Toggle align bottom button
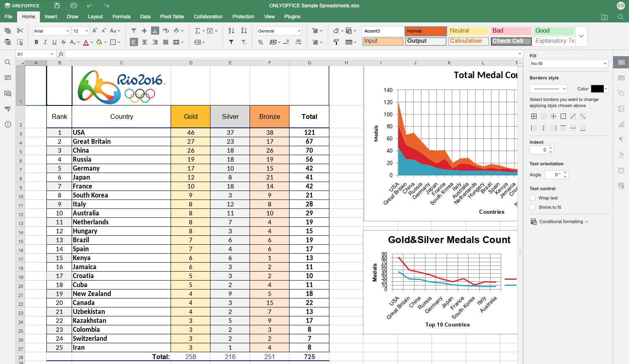Viewport: 629px width, 364px height. [x=155, y=31]
